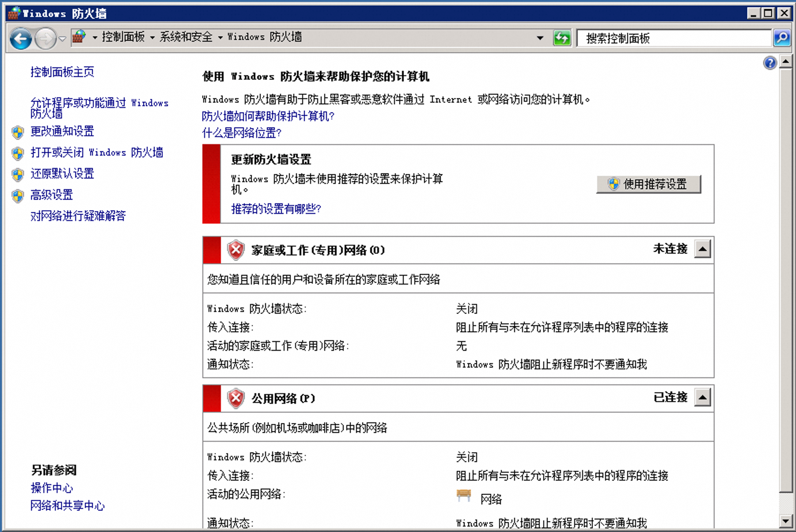Click the Forward navigation arrow
The height and width of the screenshot is (532, 796).
(x=45, y=38)
